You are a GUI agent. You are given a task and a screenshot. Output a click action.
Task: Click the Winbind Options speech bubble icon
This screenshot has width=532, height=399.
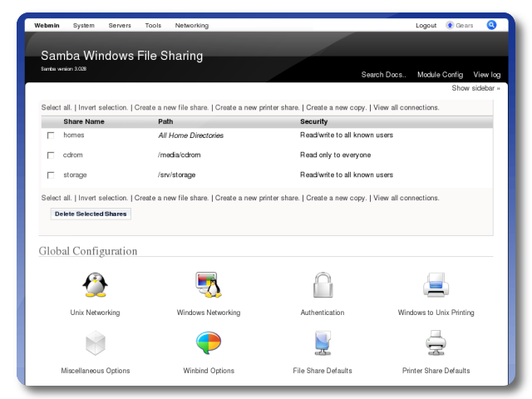208,342
